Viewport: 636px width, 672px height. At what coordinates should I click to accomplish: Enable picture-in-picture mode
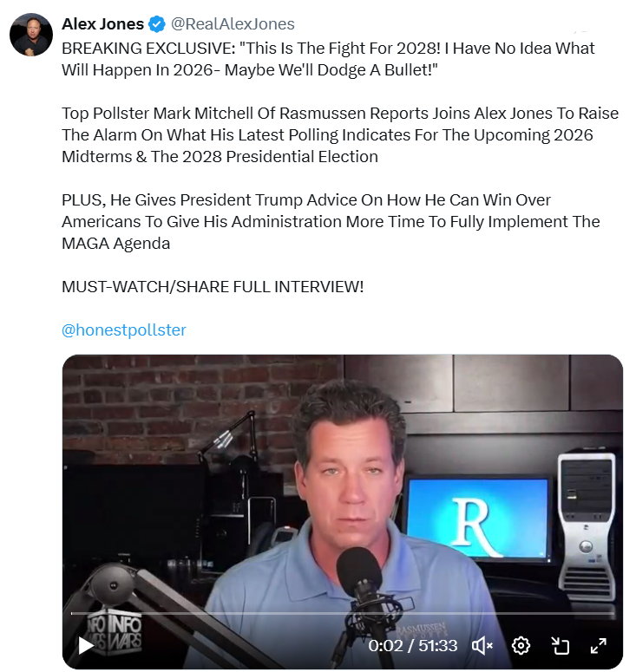(560, 645)
